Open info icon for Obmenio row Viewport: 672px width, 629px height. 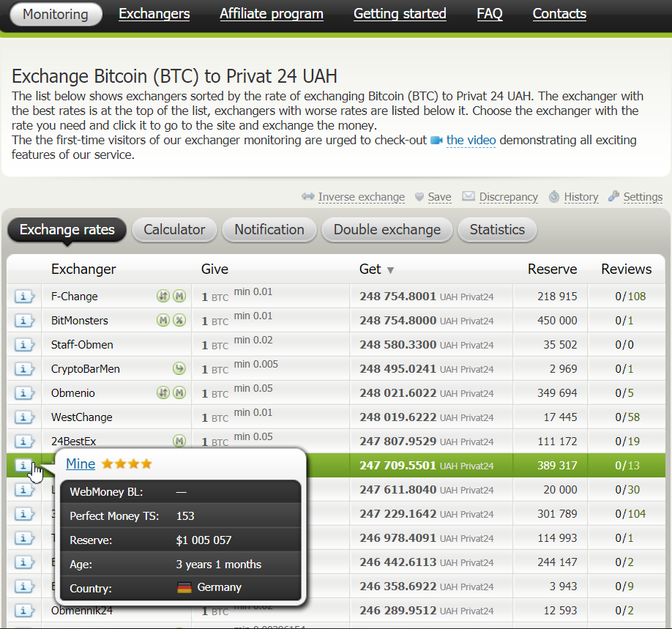23,392
